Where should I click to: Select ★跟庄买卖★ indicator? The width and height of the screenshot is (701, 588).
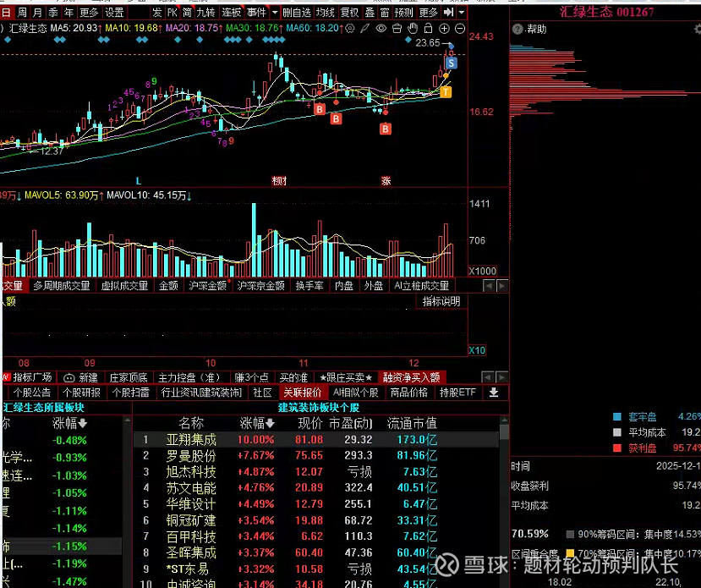[x=346, y=377]
